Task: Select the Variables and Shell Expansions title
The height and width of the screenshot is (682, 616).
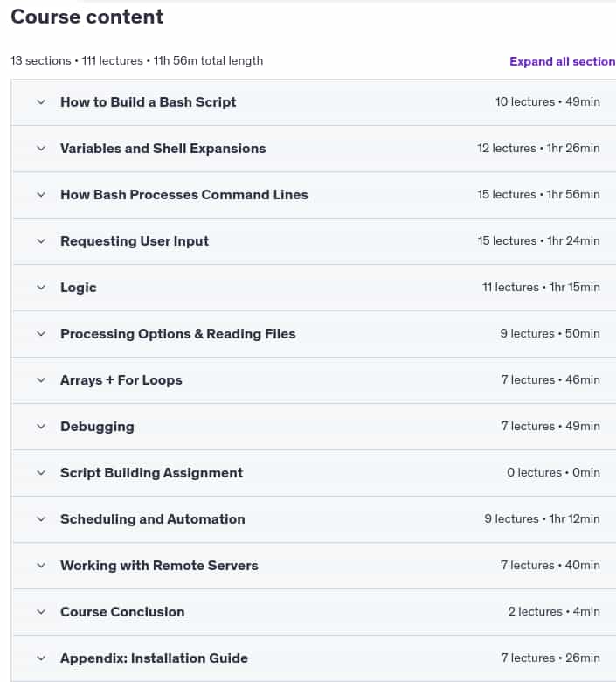Action: 163,149
